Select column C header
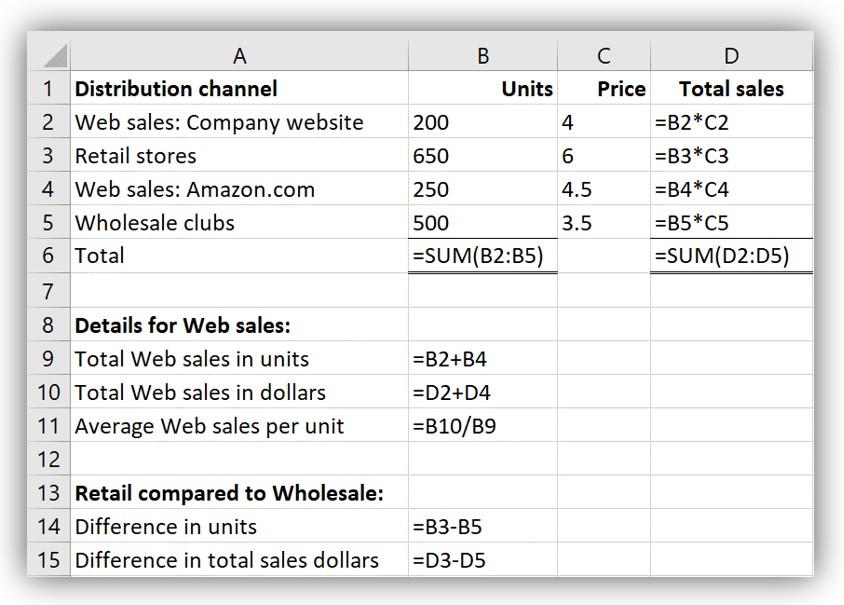The height and width of the screenshot is (605, 844). pos(603,56)
